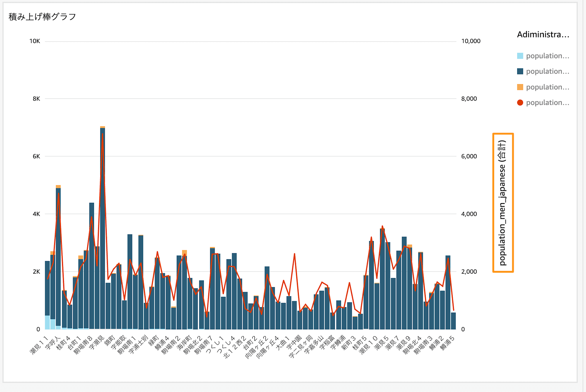Click the 鱒浦５ x-axis label
586x392 pixels.
(x=447, y=343)
